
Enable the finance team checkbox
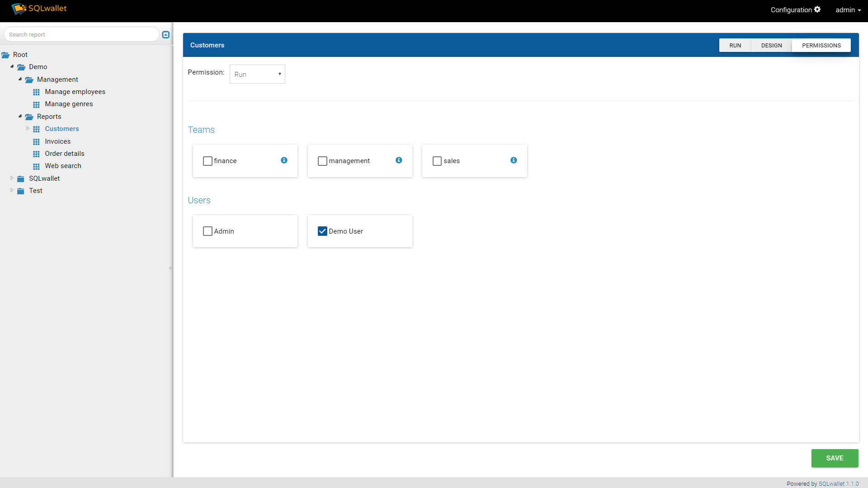pos(208,161)
